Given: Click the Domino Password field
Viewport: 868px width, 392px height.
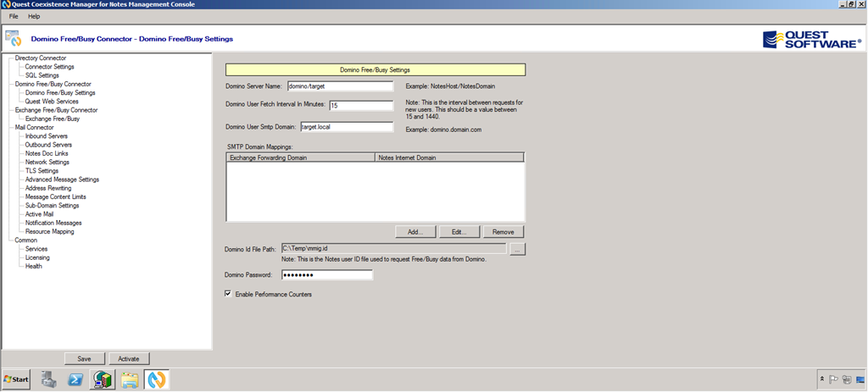Looking at the screenshot, I should tap(326, 275).
